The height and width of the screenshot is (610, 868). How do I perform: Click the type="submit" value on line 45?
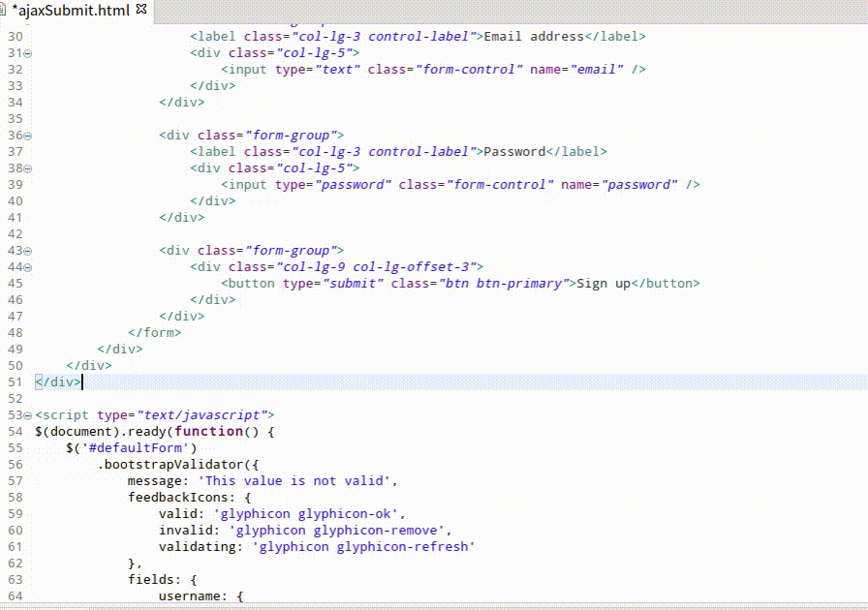point(354,284)
